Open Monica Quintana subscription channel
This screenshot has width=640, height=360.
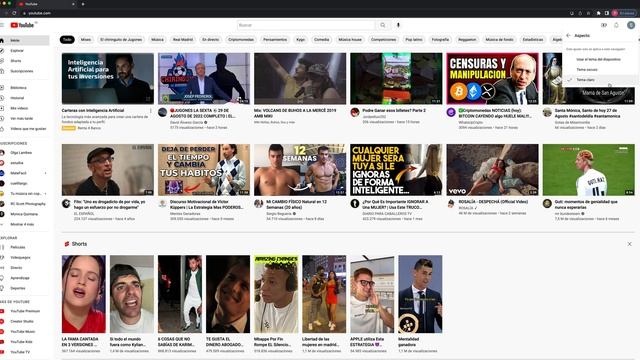click(24, 214)
